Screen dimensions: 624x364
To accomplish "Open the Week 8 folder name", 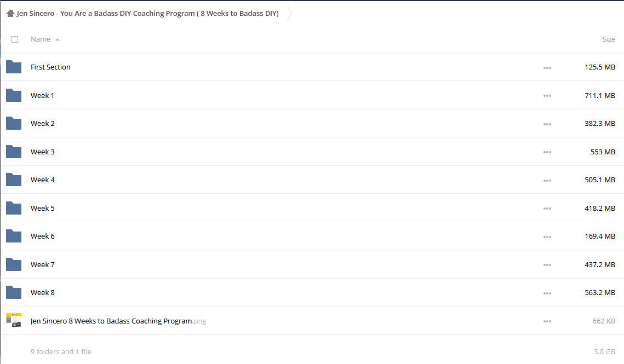I will tap(43, 293).
